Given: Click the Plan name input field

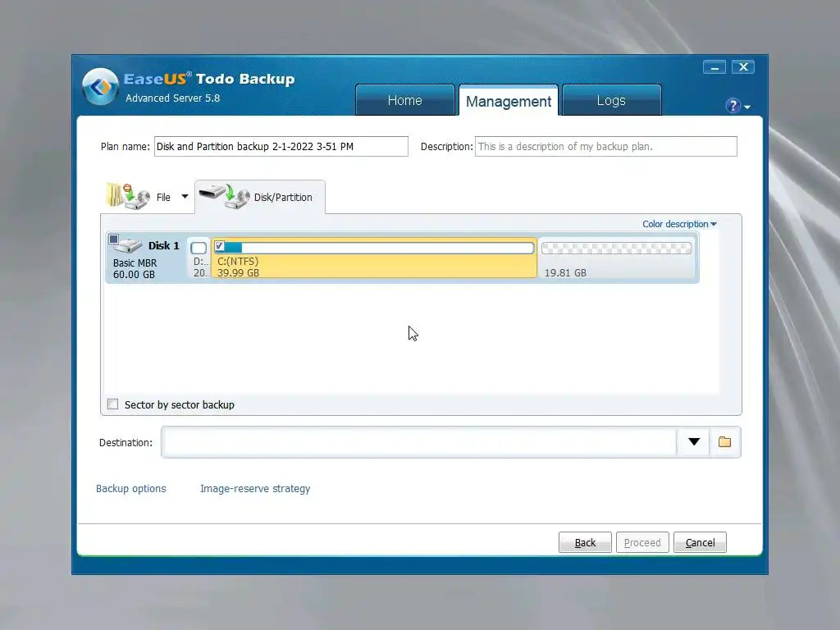Looking at the screenshot, I should click(281, 146).
